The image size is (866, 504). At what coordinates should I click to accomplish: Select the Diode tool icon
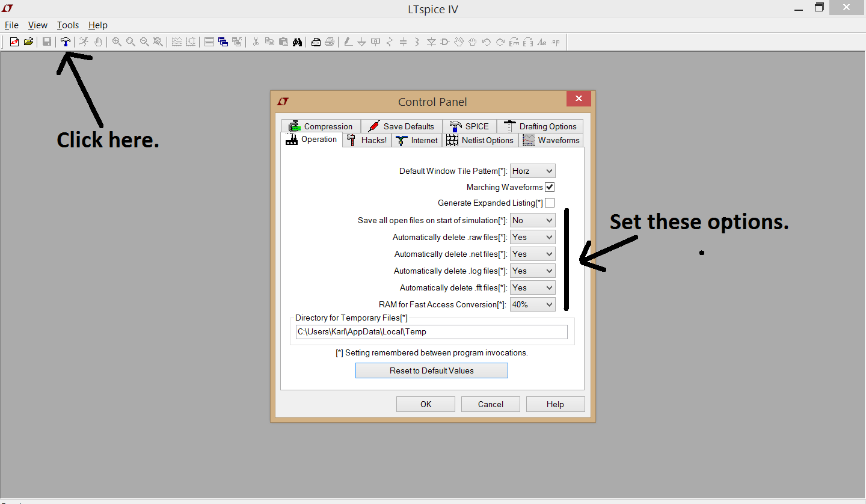pos(431,41)
